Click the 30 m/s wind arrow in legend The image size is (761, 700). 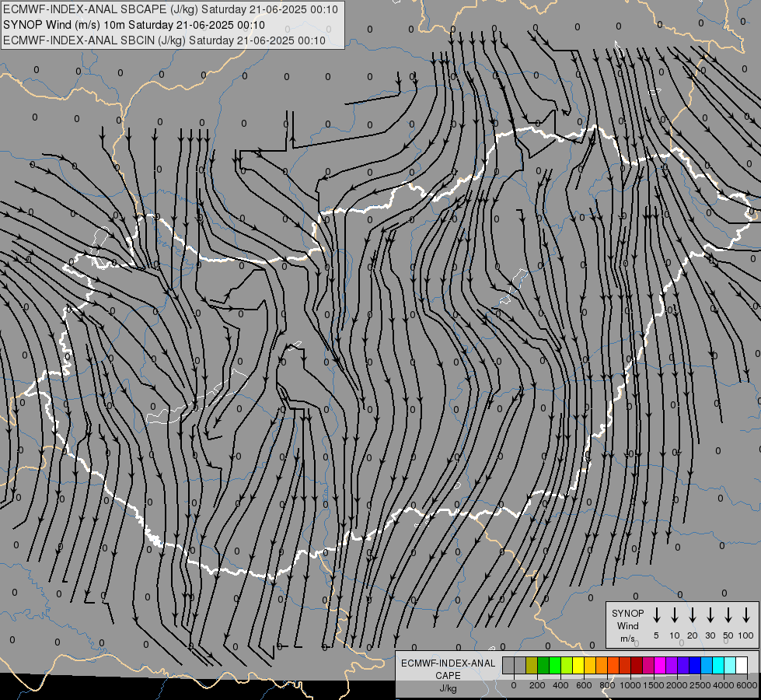coord(710,615)
